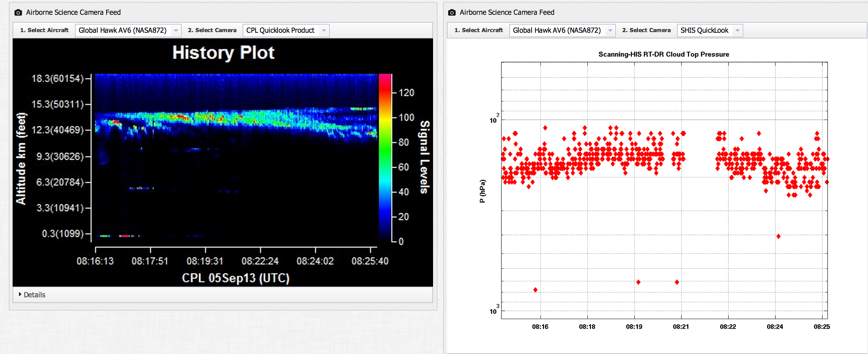Click the P (hPa) axis label

point(482,191)
